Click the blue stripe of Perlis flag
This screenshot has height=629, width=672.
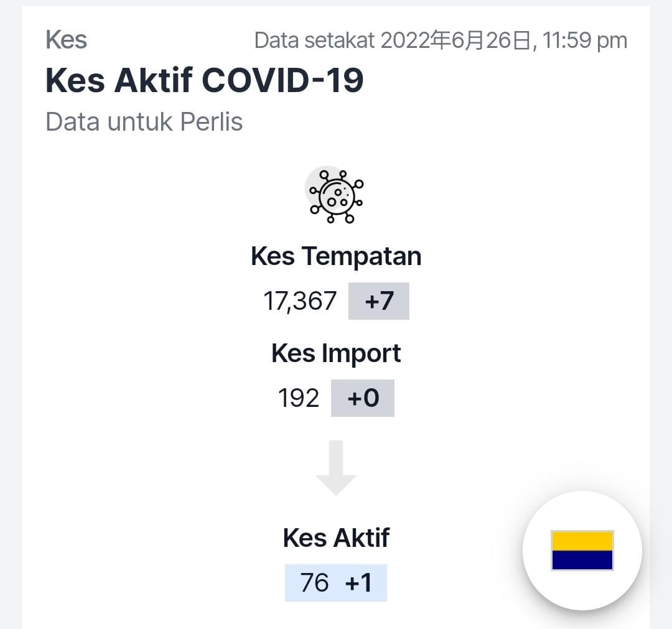(582, 560)
